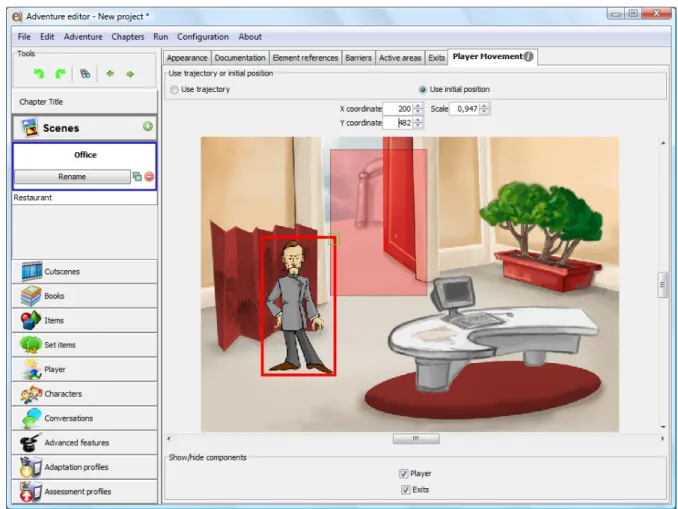Image resolution: width=678 pixels, height=509 pixels.
Task: Open the Items section
Action: 84,320
